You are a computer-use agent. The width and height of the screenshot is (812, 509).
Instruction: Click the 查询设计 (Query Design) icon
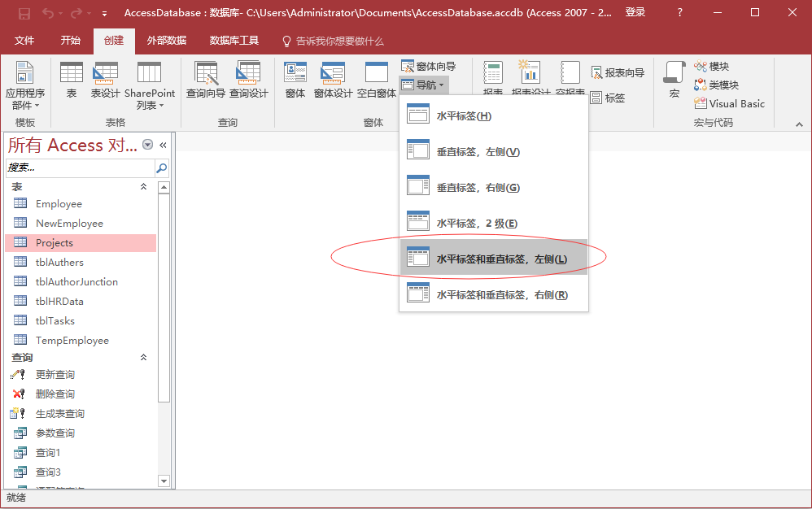[x=248, y=80]
